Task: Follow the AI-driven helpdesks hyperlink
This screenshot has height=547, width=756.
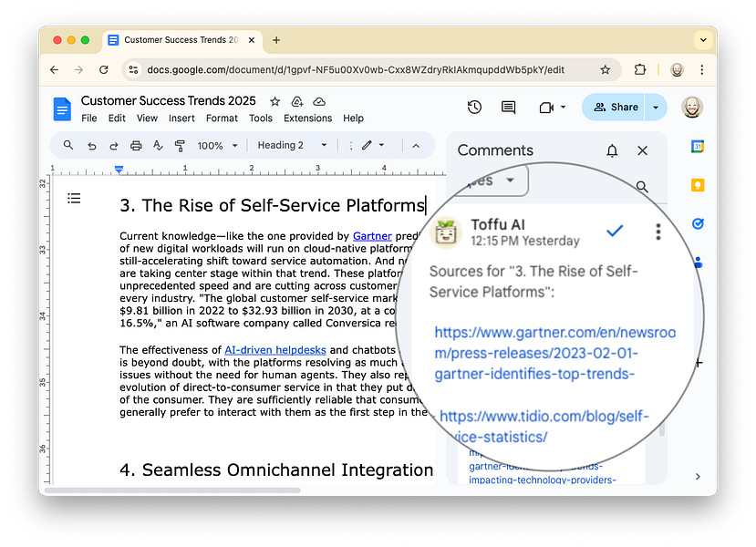Action: (275, 350)
